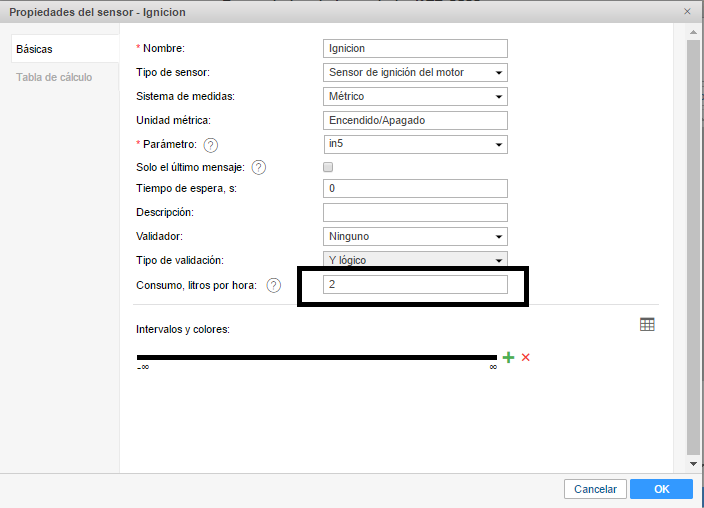The height and width of the screenshot is (508, 704).
Task: Click the Cancelar button
Action: click(595, 489)
